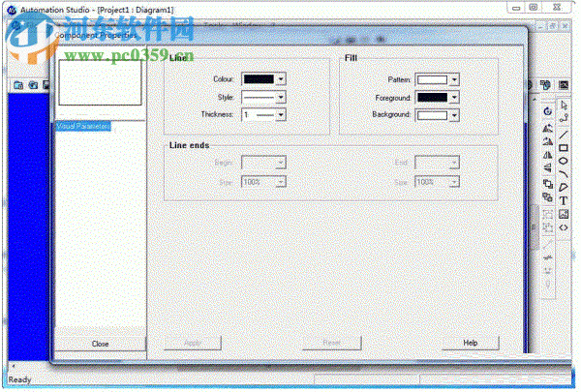Viewport: 581px width, 392px height.
Task: Open the Line Thickness dropdown
Action: coord(281,115)
